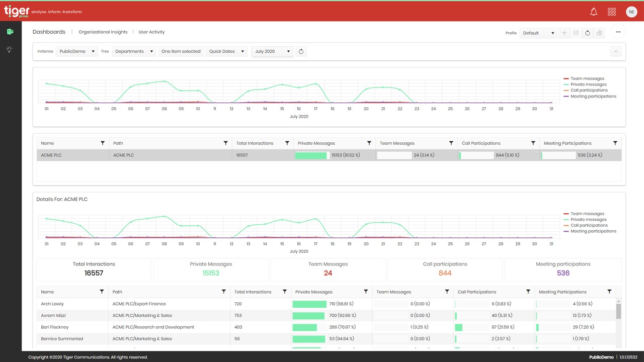Select the ACME PLC row in the summary table
Image resolution: width=644 pixels, height=362 pixels.
pyautogui.click(x=329, y=155)
